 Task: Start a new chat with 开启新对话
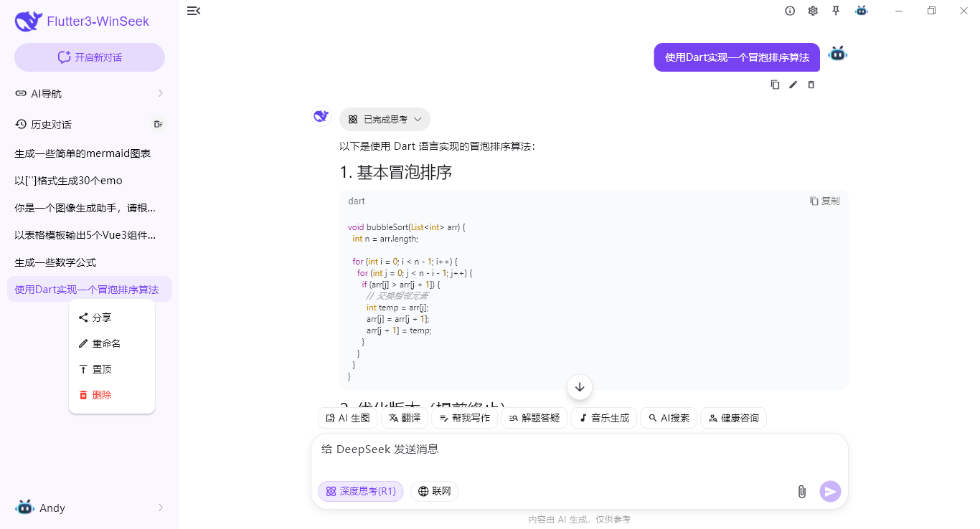pos(89,57)
